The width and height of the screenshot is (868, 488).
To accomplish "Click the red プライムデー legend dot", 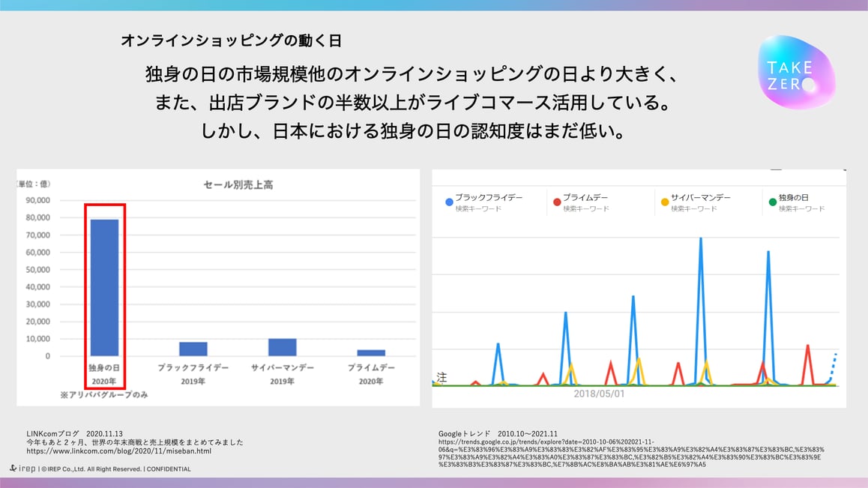I will click(x=557, y=202).
